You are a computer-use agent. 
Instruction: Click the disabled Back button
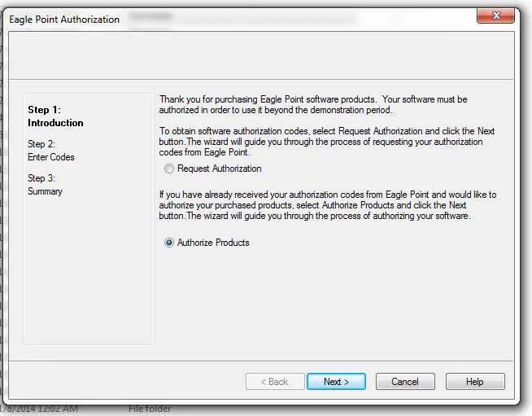pos(275,381)
